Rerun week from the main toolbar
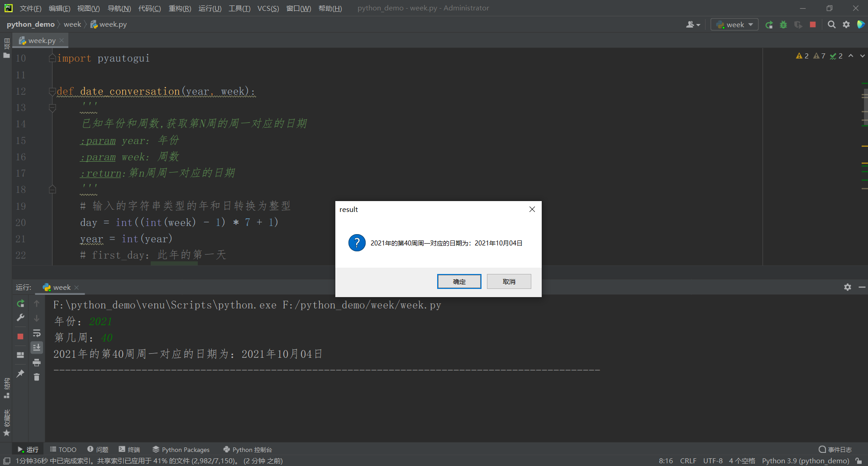 769,25
